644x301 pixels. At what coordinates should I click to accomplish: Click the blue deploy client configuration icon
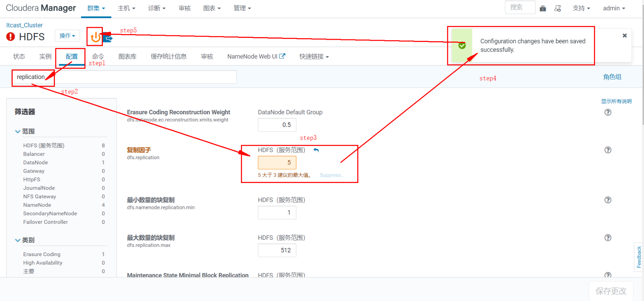(x=108, y=38)
